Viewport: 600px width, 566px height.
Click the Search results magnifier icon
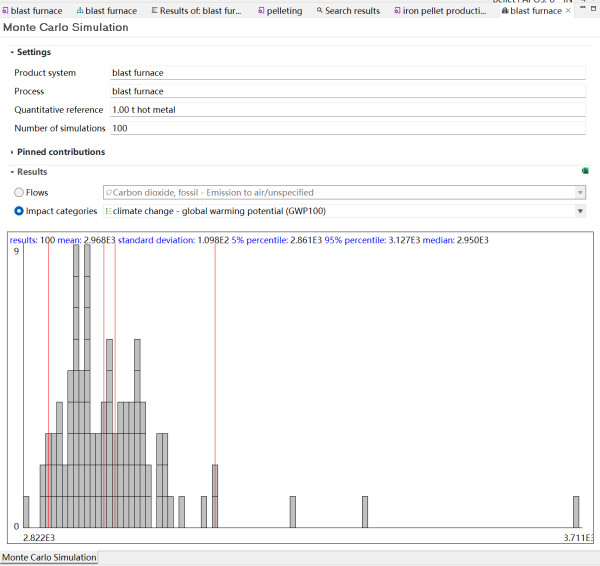320,10
